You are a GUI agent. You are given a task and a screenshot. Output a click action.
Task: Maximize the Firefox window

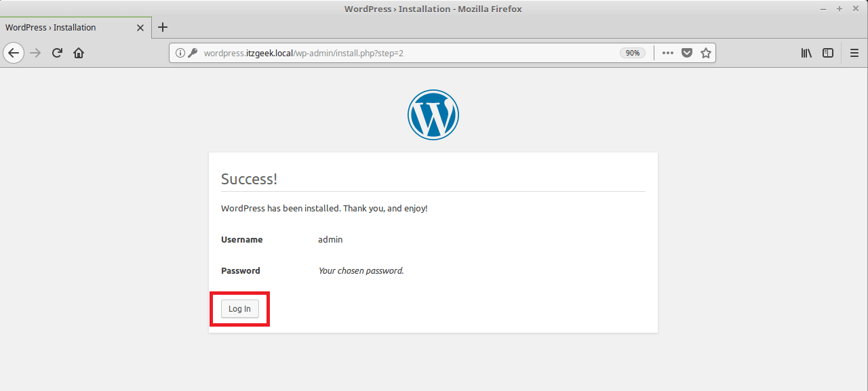840,9
